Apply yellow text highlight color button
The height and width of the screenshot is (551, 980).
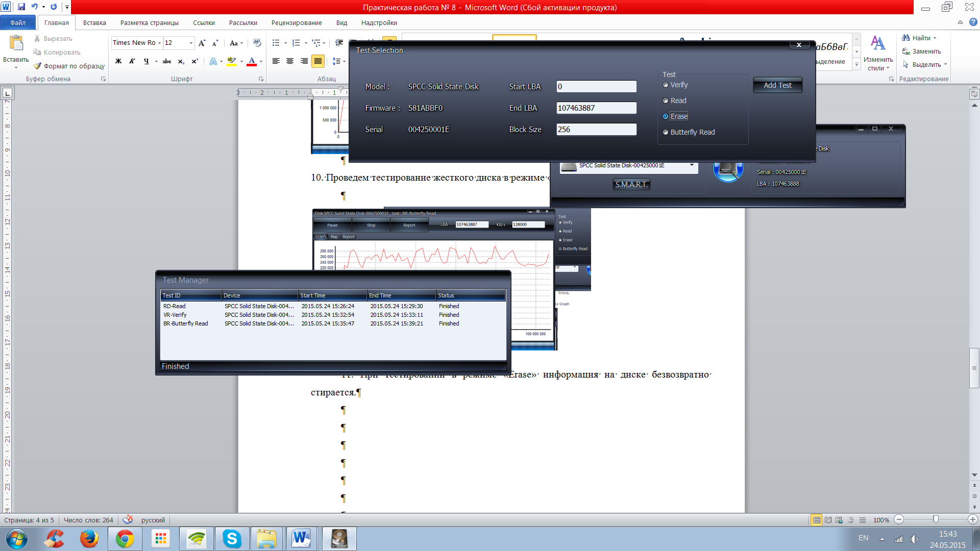tap(232, 61)
